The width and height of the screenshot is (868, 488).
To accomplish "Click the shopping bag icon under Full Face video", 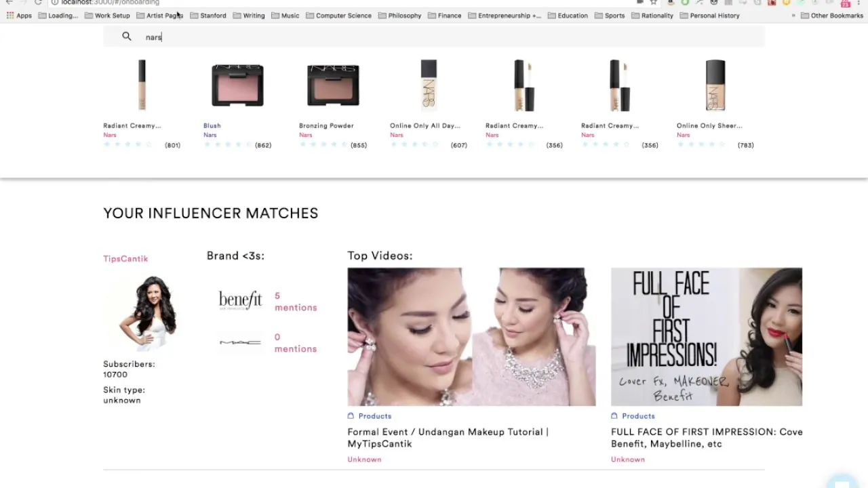I will [x=614, y=415].
